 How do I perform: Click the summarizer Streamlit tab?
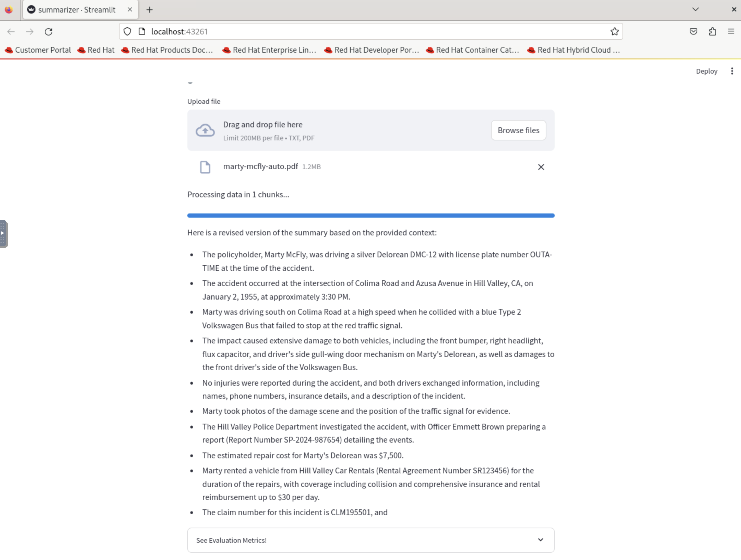[76, 9]
